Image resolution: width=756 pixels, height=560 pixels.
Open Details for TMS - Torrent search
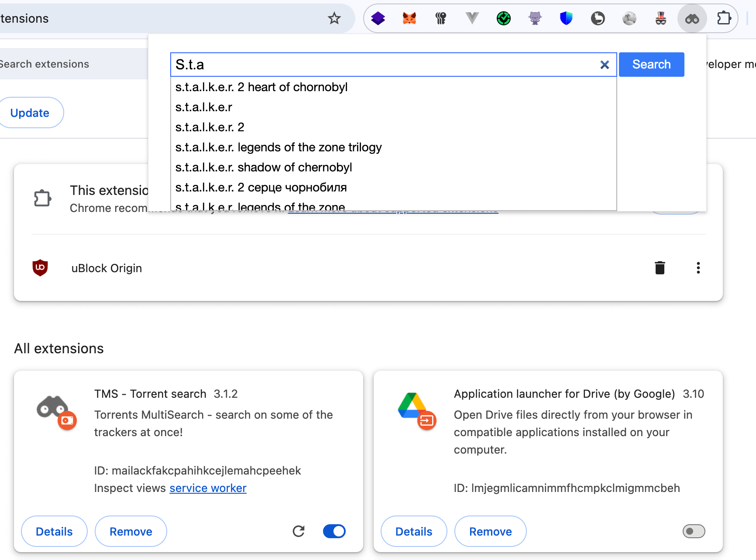coord(54,531)
